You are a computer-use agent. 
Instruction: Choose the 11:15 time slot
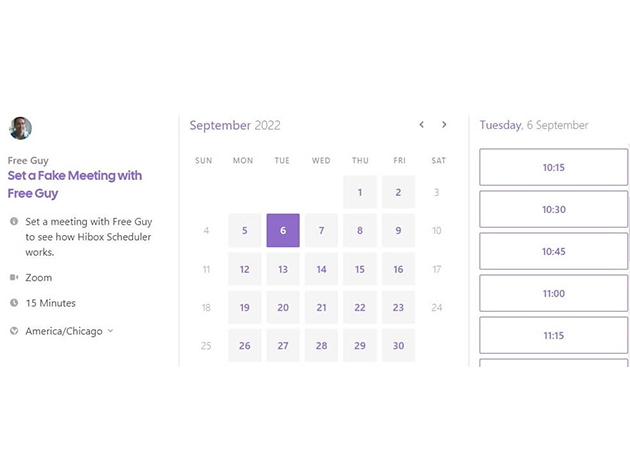[x=553, y=335]
